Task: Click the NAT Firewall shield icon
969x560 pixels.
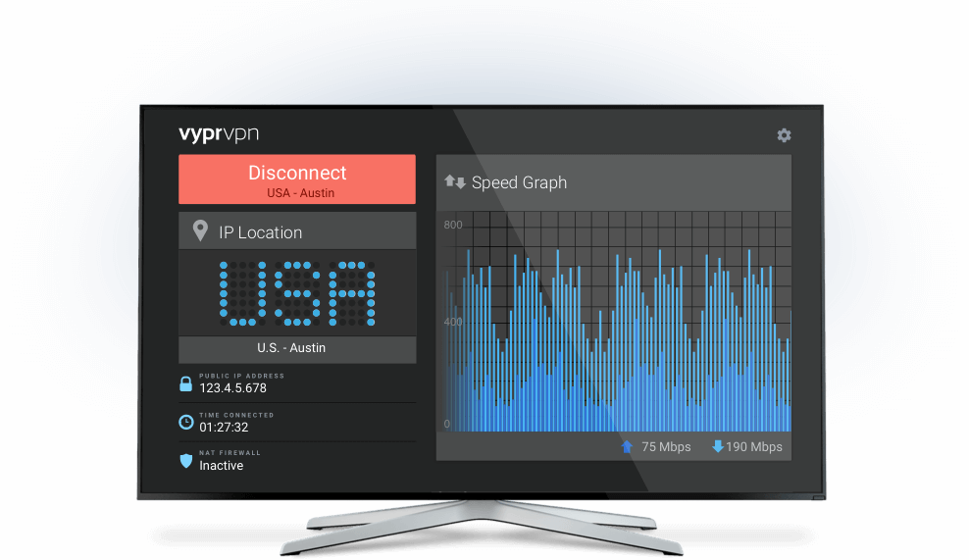Action: pyautogui.click(x=186, y=461)
